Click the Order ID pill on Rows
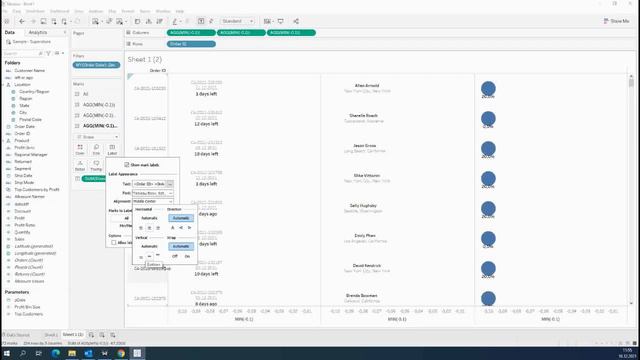Image resolution: width=640 pixels, height=360 pixels. tap(191, 44)
